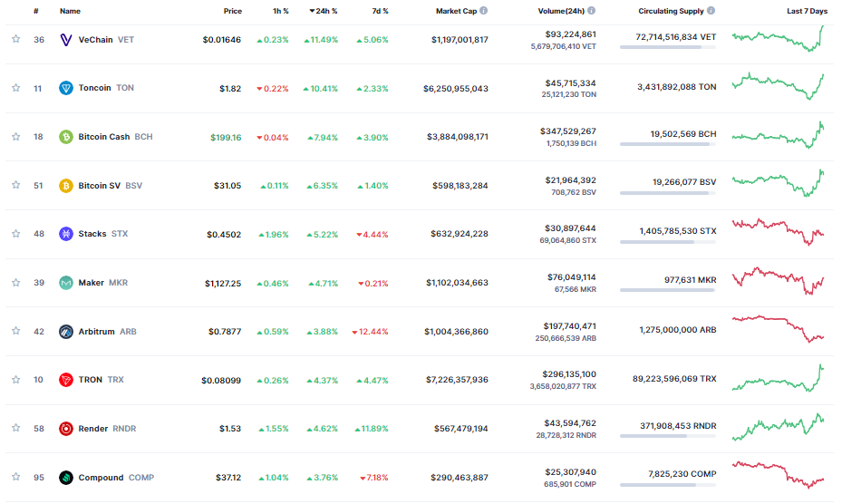
Task: Click the Circulating Supply info icon
Action: (711, 11)
